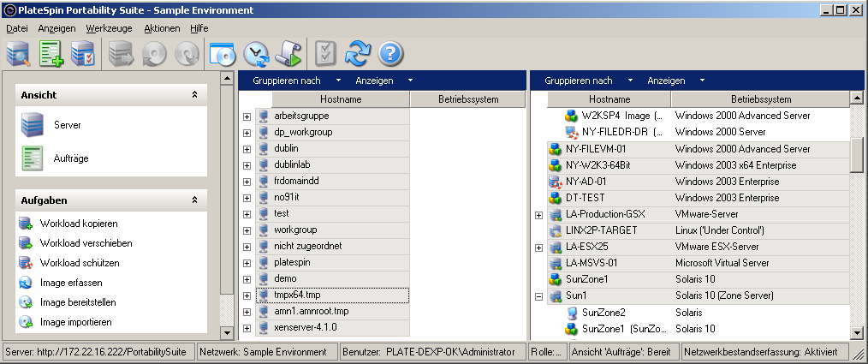Expand the xenserver-4.1.0 group

coord(247,328)
